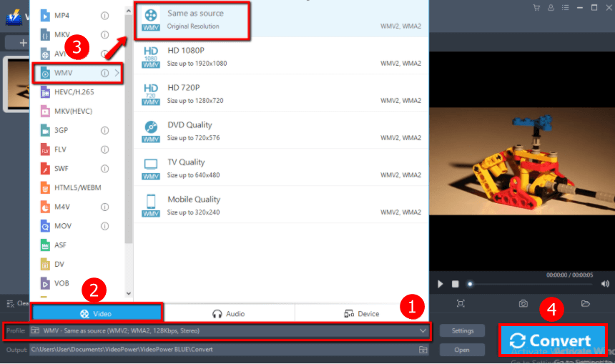Open snapshot folder icon under preview
Image resolution: width=615 pixels, height=364 pixels.
click(x=586, y=303)
